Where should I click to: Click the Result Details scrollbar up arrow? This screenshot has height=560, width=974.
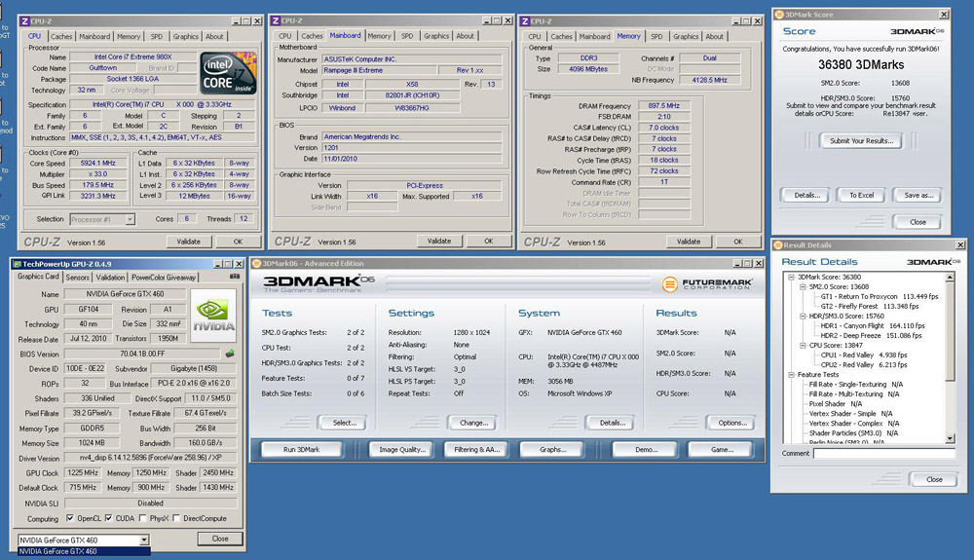[949, 277]
